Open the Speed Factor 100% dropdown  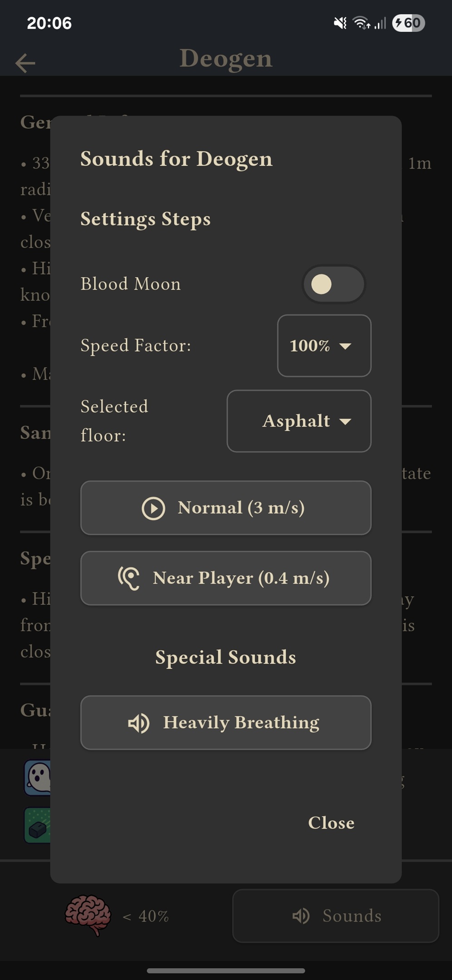pos(324,346)
